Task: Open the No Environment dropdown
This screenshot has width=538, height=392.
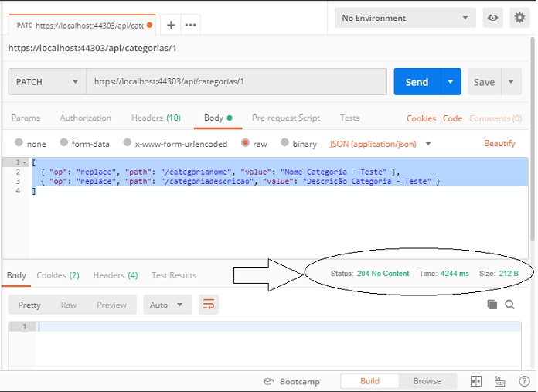Action: coord(405,18)
